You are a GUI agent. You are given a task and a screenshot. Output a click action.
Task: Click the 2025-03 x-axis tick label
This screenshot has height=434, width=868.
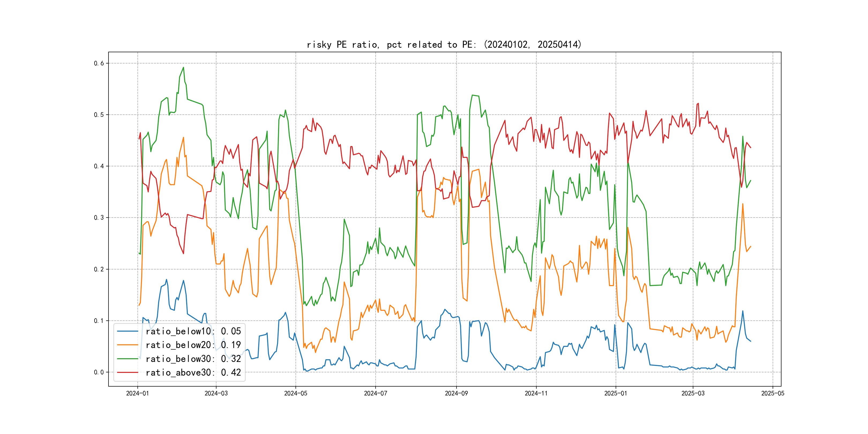[x=693, y=393]
